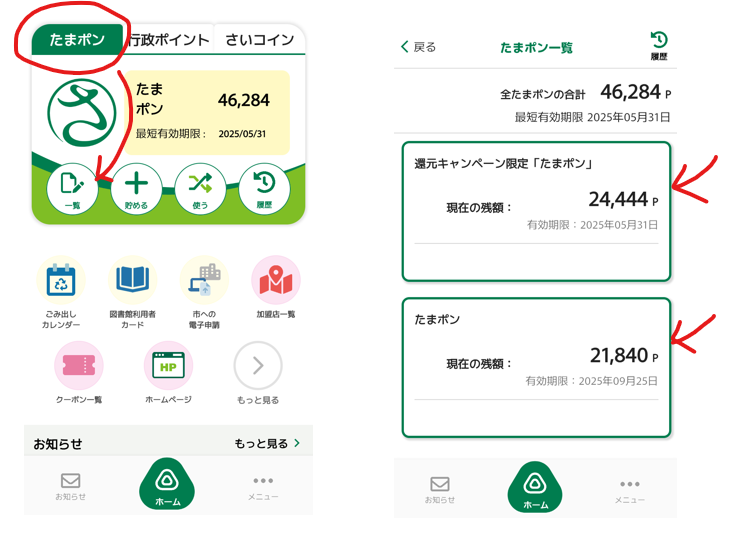Open 市への電子申請 icon
The image size is (742, 552).
204,281
